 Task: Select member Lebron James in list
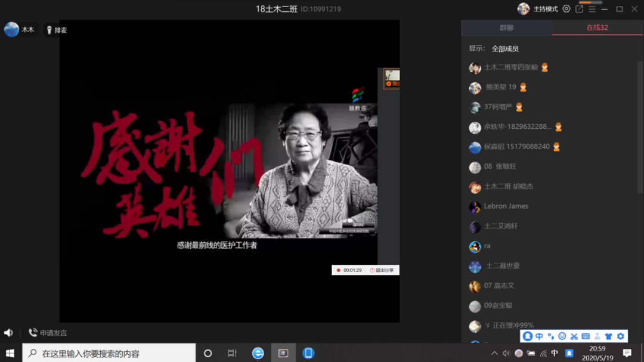pos(506,206)
